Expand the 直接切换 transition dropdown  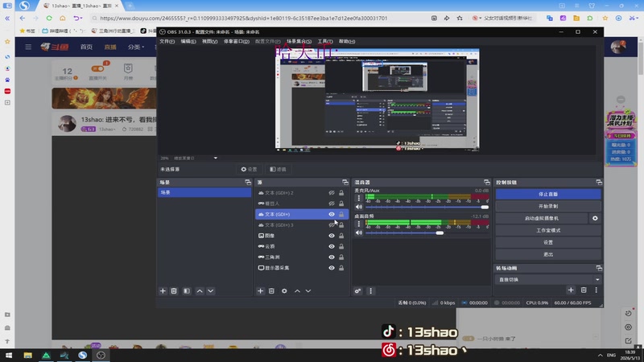click(549, 279)
